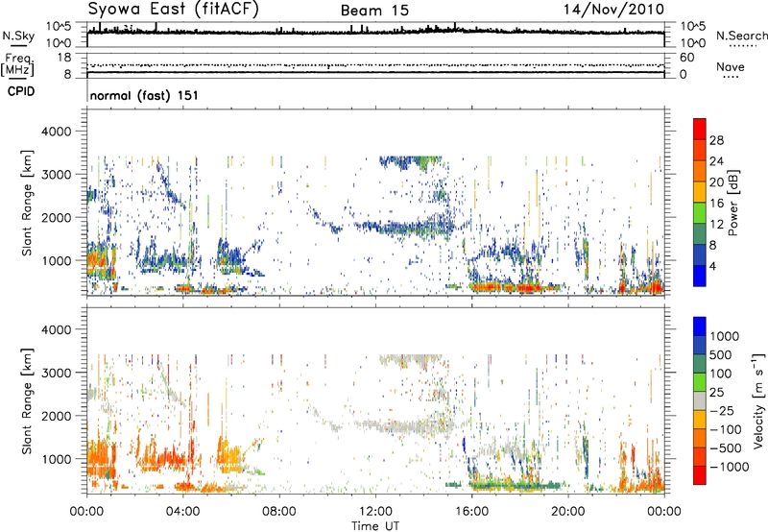
Task: Pick the bright blue top velocity colorbar segment
Action: [700, 326]
